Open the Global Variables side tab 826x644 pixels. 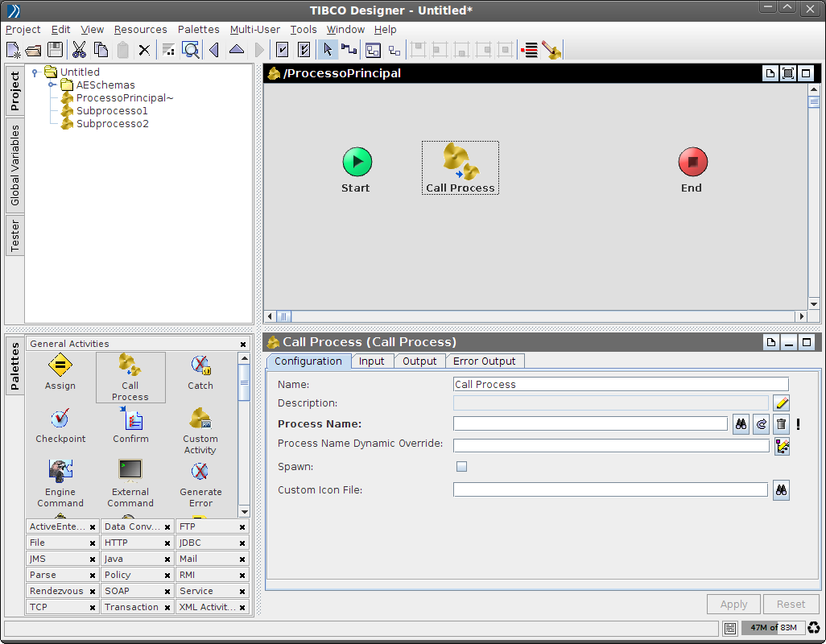(14, 165)
